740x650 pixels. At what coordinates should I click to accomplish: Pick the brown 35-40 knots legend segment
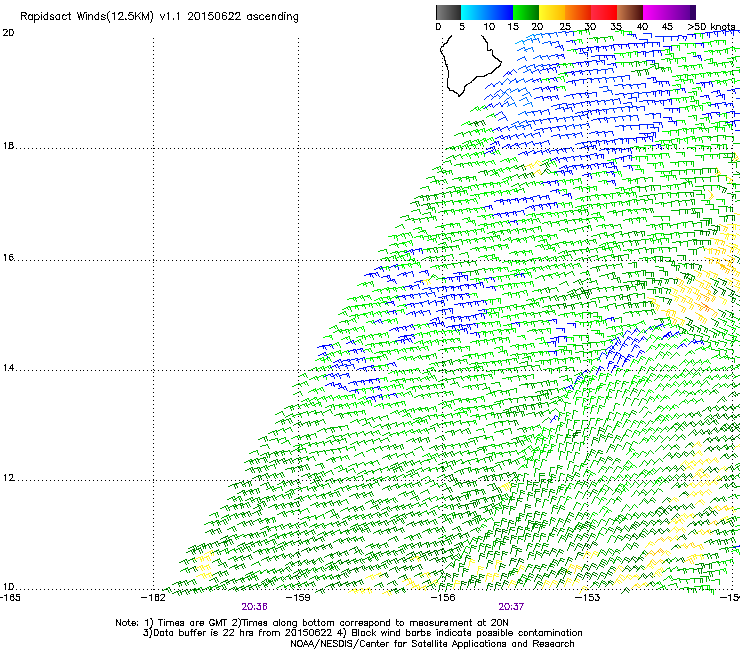(x=630, y=12)
